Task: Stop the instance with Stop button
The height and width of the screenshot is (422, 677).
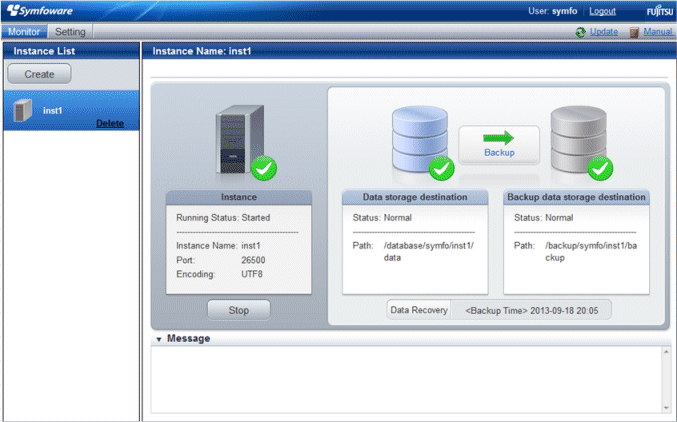Action: 239,310
